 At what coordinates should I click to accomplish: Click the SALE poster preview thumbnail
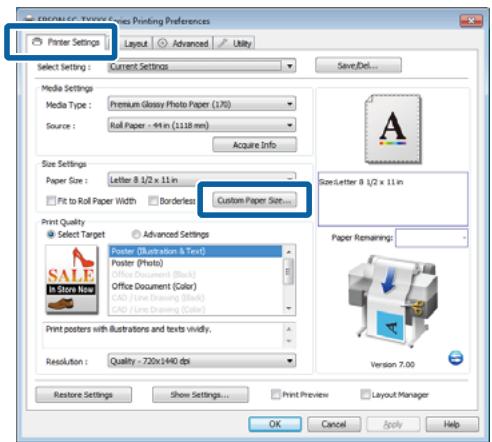pyautogui.click(x=72, y=280)
